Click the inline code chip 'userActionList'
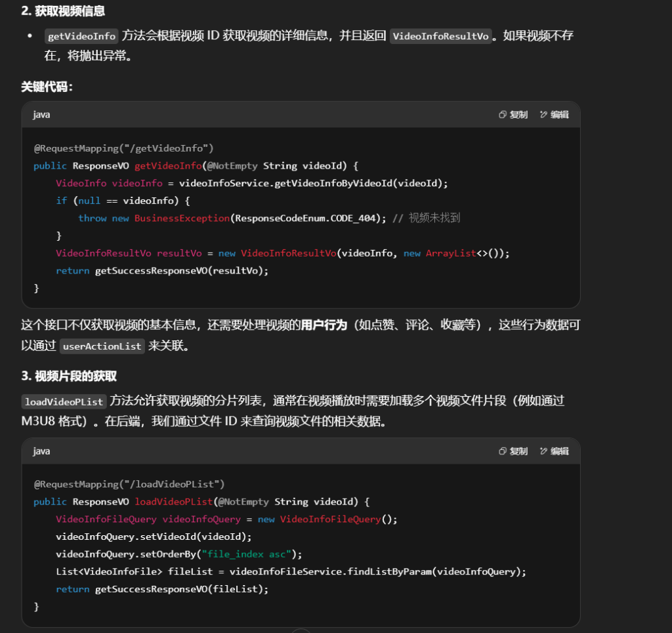The width and height of the screenshot is (672, 633). pyautogui.click(x=102, y=346)
